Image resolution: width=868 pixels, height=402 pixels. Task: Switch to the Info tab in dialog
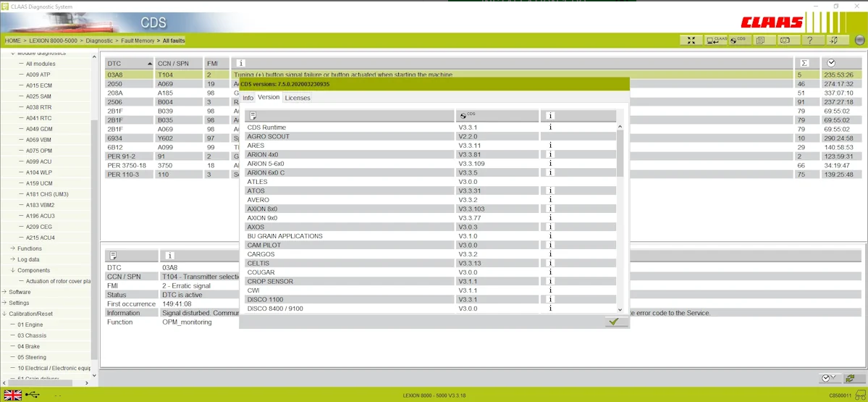click(248, 98)
